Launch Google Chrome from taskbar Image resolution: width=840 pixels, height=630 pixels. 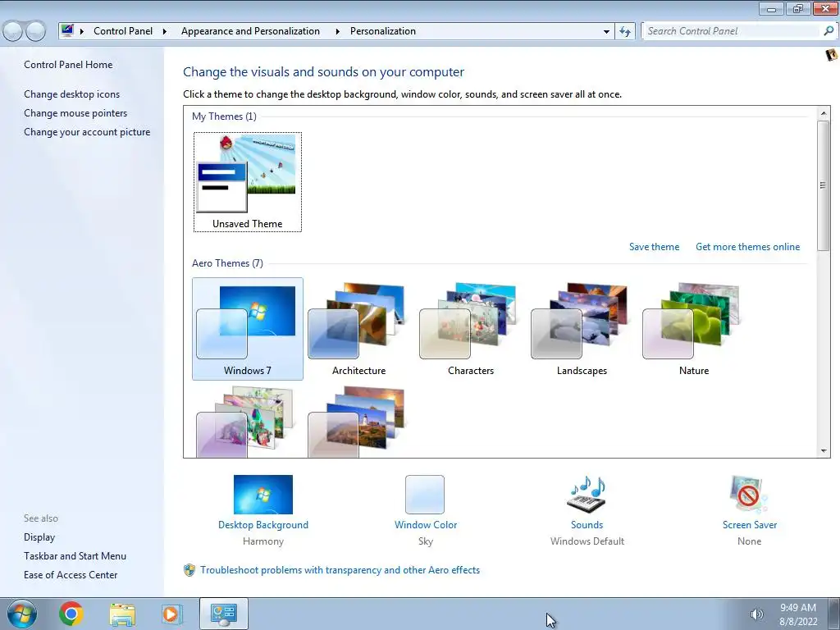pyautogui.click(x=71, y=614)
